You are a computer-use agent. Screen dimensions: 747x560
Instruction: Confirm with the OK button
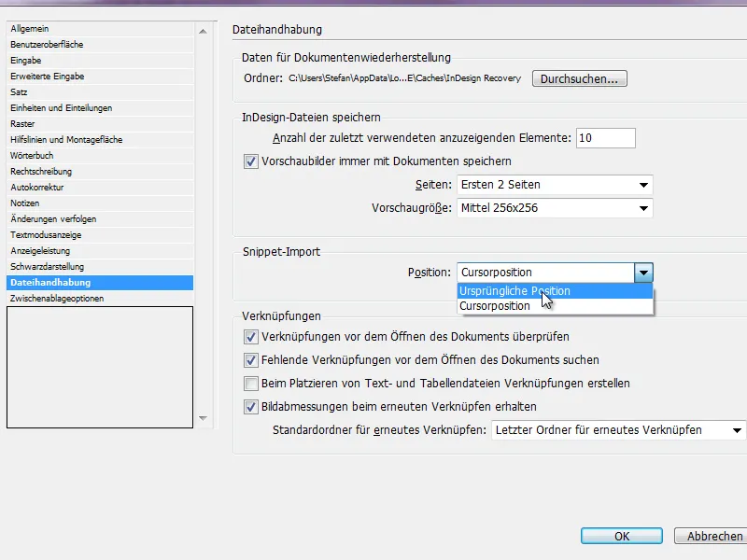point(621,536)
